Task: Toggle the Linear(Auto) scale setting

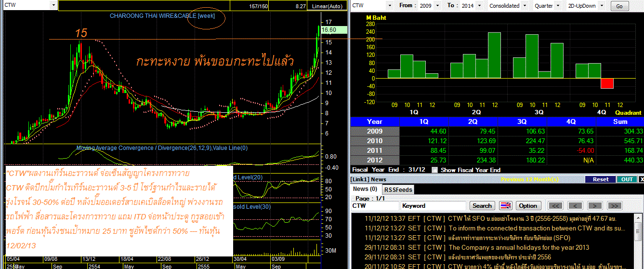Action: click(327, 5)
